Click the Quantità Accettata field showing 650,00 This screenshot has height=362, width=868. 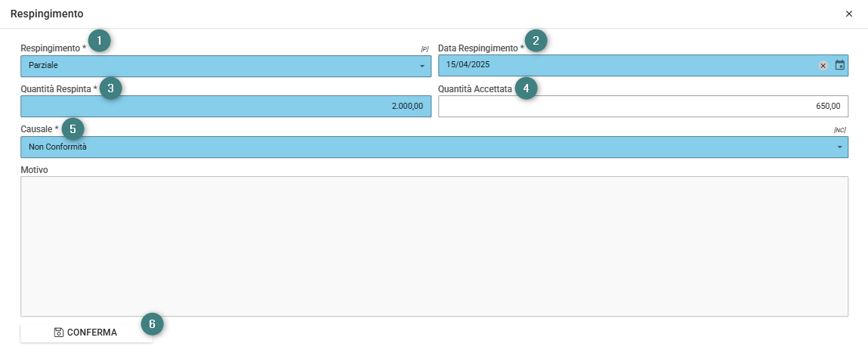coord(643,107)
